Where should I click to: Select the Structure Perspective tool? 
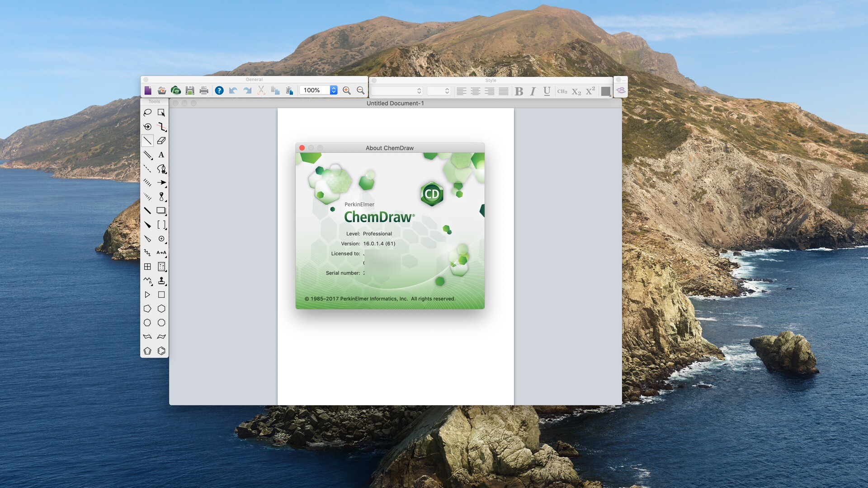[147, 127]
